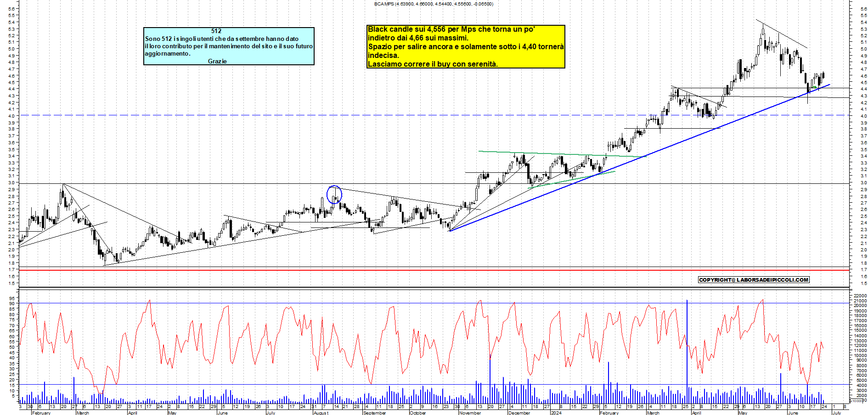Screen dimensions: 868x415
Task: Click the February label following 2024
Action: (609, 413)
